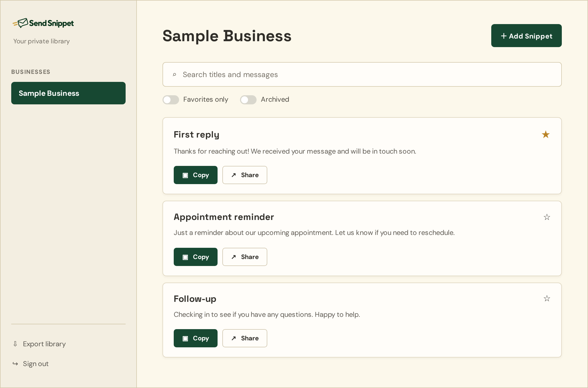Click Export library link text
This screenshot has width=588, height=388.
44,344
